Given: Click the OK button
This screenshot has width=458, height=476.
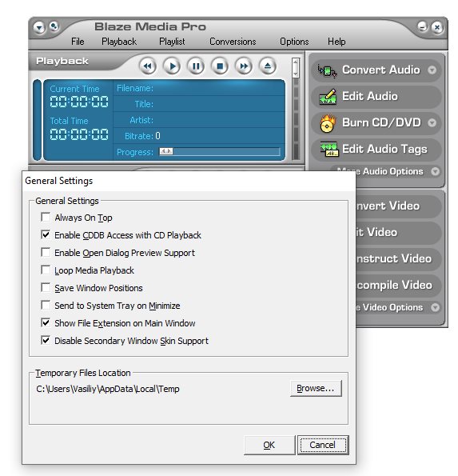Looking at the screenshot, I should [x=269, y=445].
